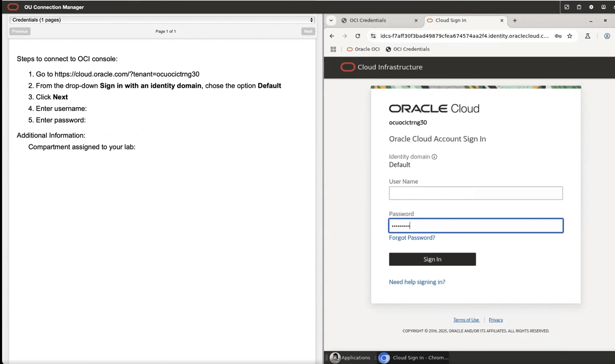
Task: Click the 'Enter password:' step text
Action: [x=61, y=120]
